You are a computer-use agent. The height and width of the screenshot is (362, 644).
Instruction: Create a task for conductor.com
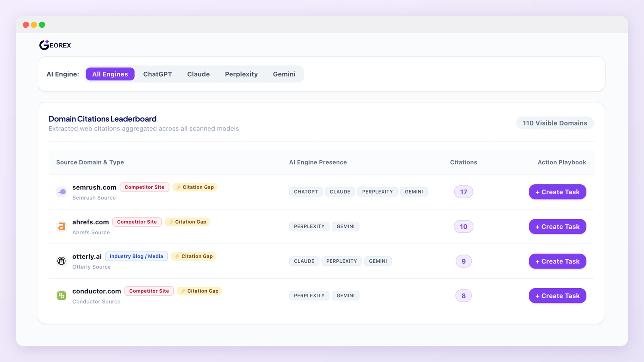tap(557, 295)
